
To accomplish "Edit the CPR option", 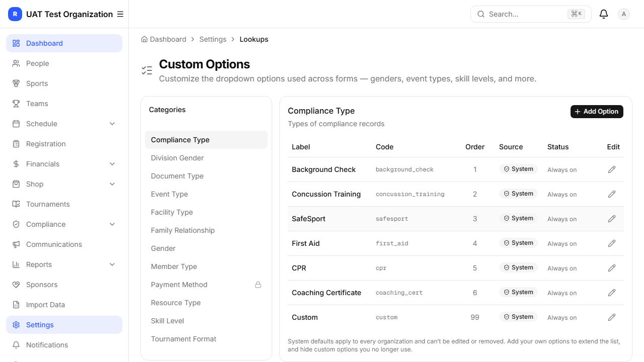I will coord(612,268).
